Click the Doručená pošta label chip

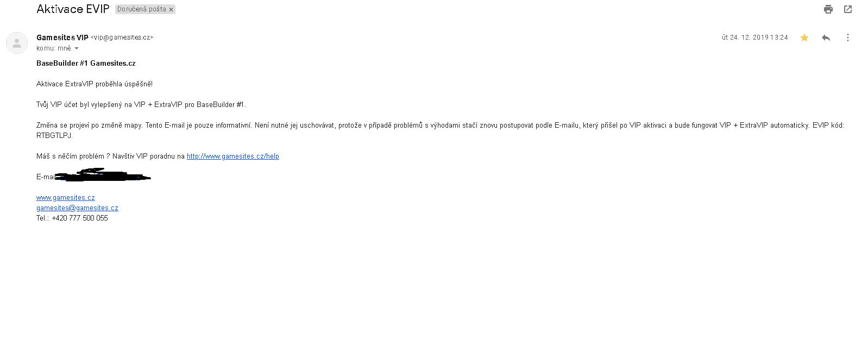142,9
